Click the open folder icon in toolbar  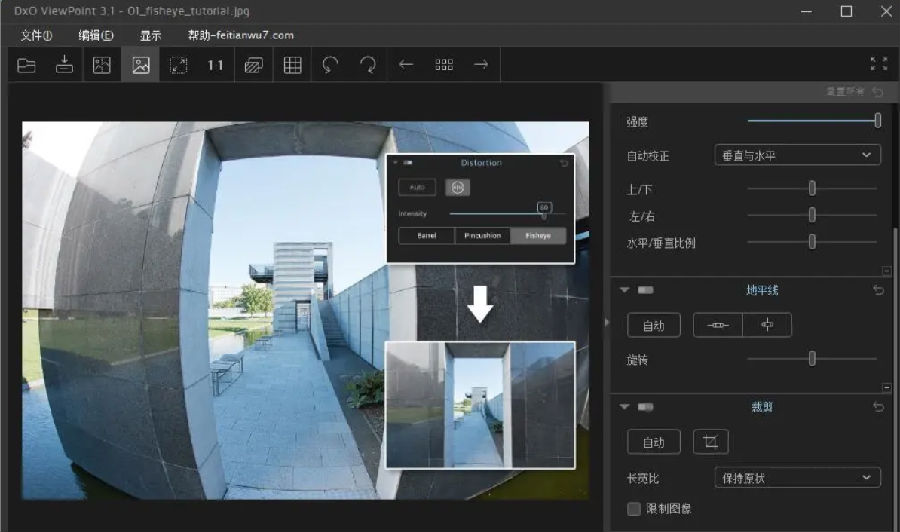(x=26, y=65)
